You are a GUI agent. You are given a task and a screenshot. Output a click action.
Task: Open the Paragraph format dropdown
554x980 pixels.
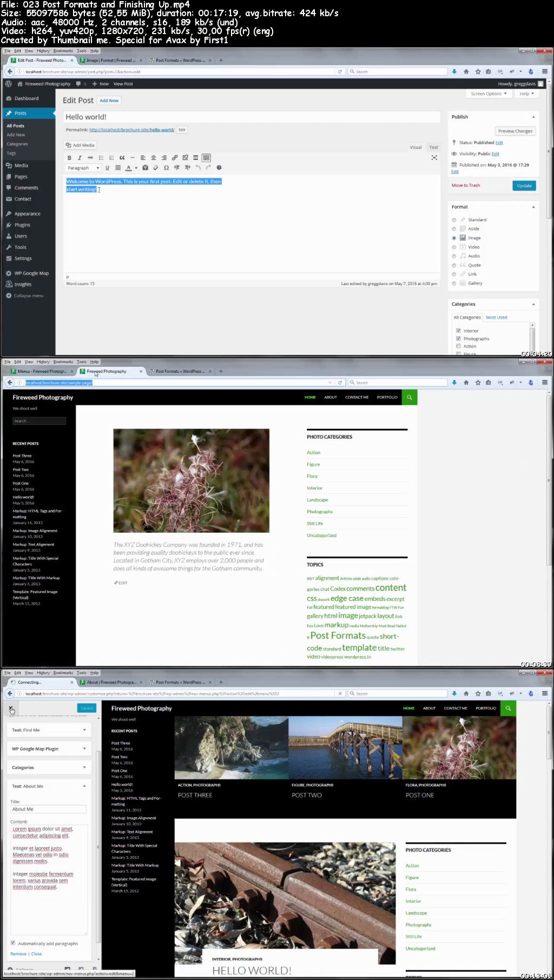click(x=83, y=168)
